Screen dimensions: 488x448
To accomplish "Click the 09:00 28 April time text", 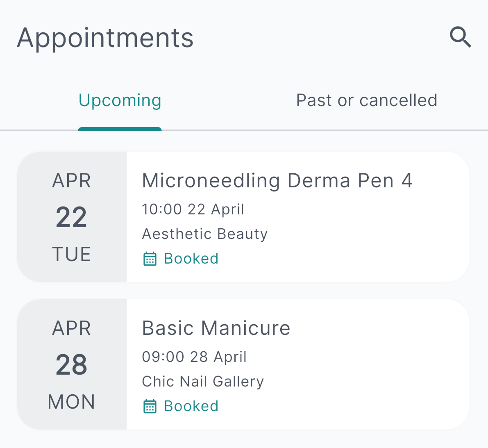I will click(194, 357).
